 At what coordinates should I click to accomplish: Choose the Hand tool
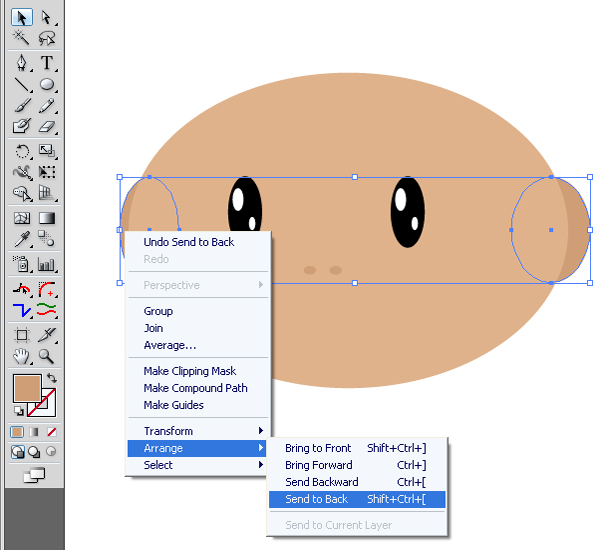click(x=22, y=356)
